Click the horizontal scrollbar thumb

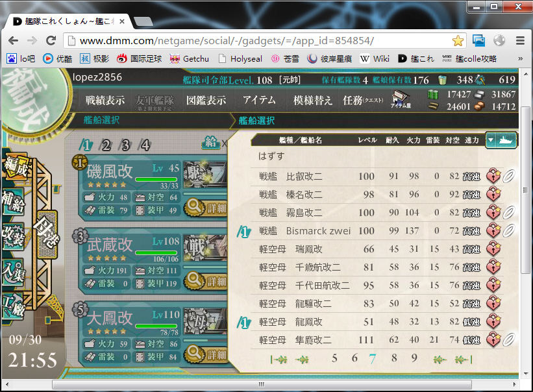point(262,384)
